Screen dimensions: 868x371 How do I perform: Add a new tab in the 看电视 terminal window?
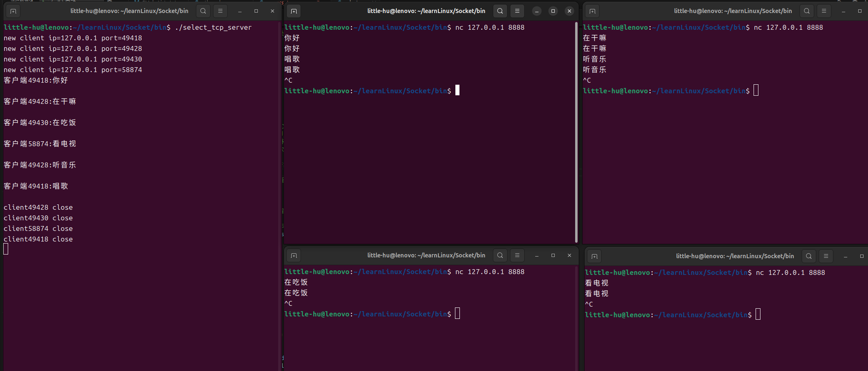pyautogui.click(x=594, y=256)
